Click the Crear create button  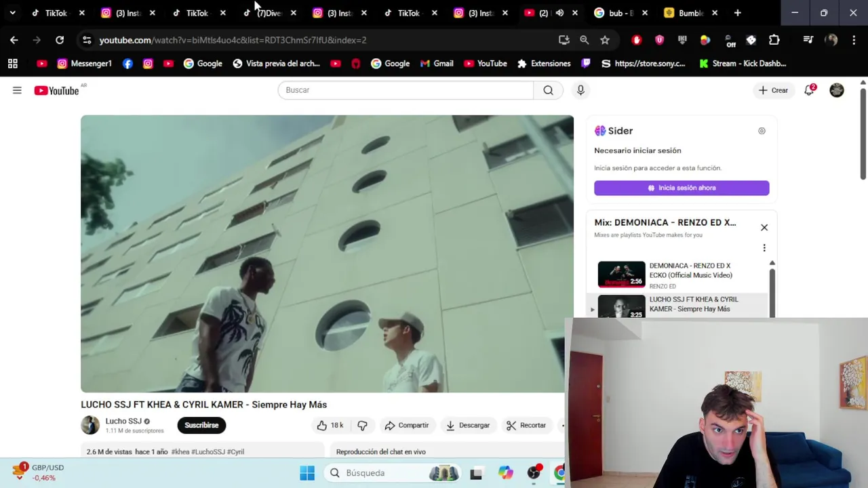click(773, 90)
